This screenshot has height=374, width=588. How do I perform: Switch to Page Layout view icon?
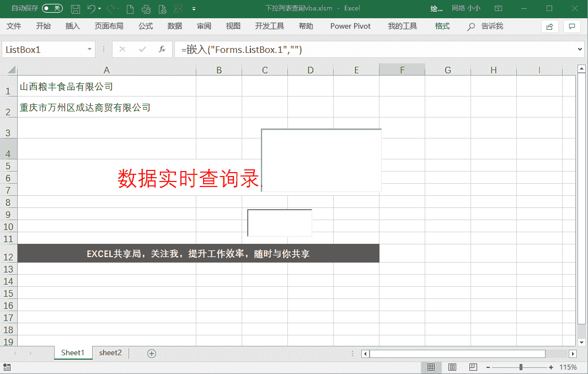pos(452,367)
